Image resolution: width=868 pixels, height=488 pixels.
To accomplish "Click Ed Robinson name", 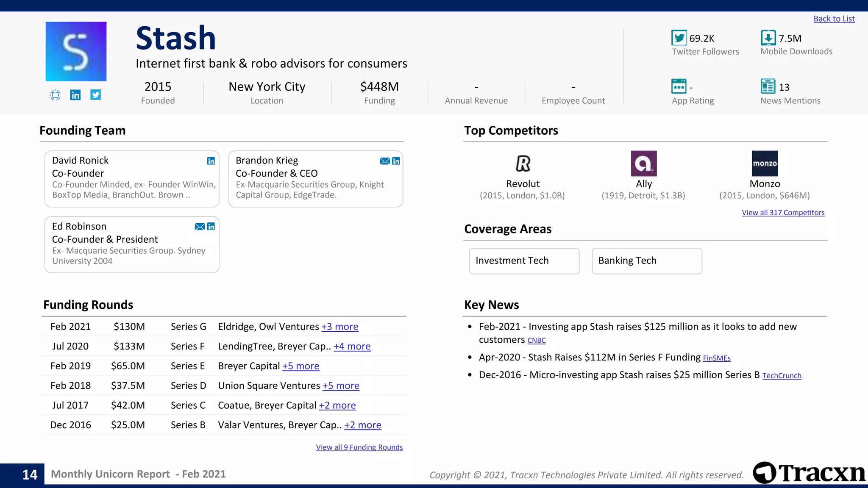I will [x=79, y=227].
